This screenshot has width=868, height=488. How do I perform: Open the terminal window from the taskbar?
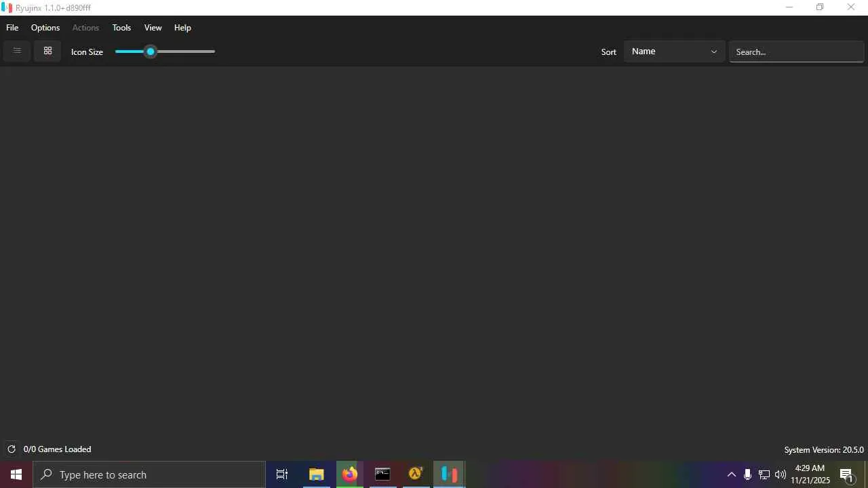[x=382, y=474]
